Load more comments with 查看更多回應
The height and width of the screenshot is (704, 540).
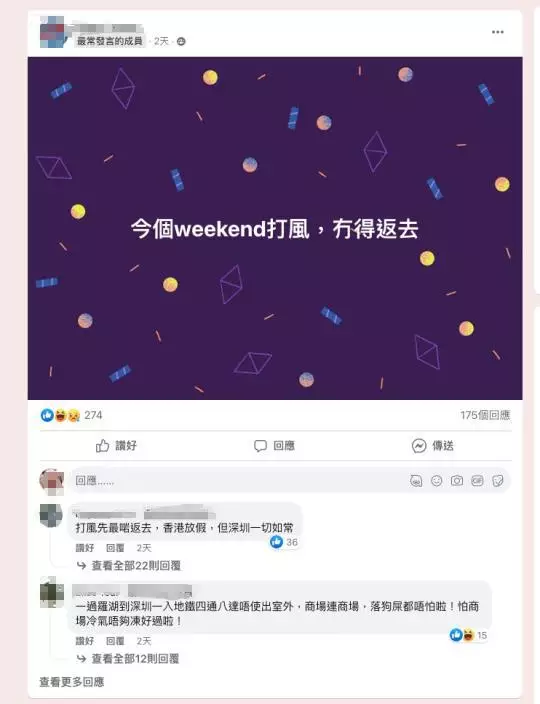click(72, 682)
